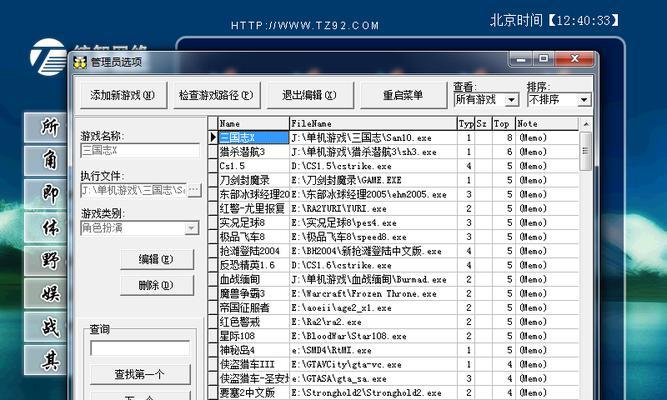Image resolution: width=667 pixels, height=400 pixels.
Task: Select the row 反恐精英1.6
Action: click(393, 265)
